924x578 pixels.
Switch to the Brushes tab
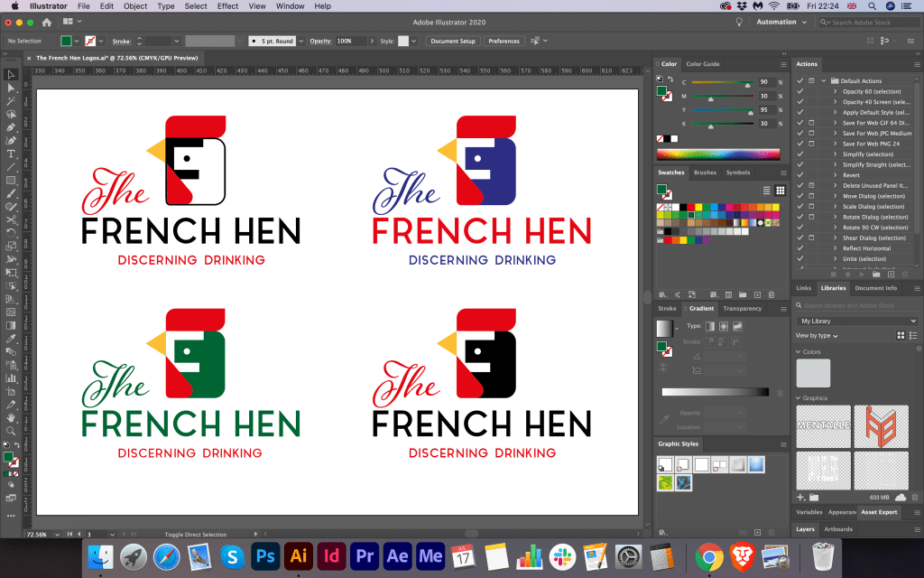pyautogui.click(x=705, y=172)
